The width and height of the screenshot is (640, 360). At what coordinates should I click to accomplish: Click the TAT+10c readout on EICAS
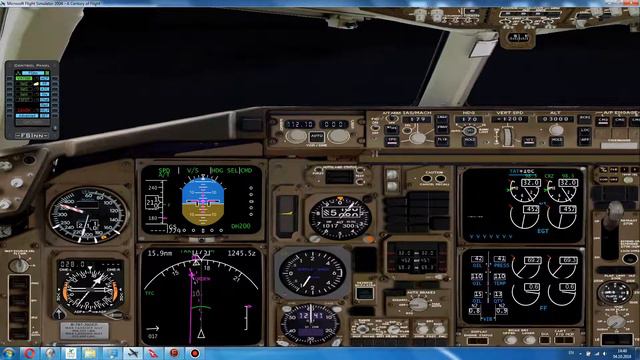pyautogui.click(x=521, y=171)
